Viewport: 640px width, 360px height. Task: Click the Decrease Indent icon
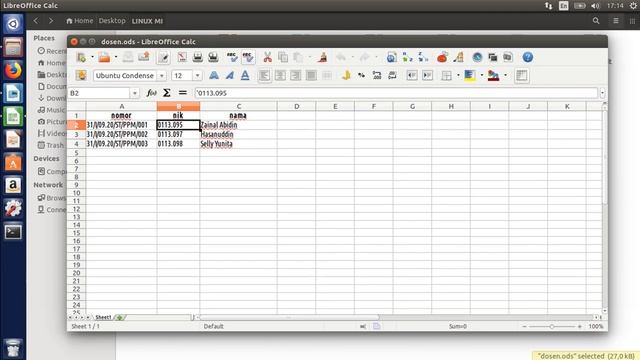[412, 76]
